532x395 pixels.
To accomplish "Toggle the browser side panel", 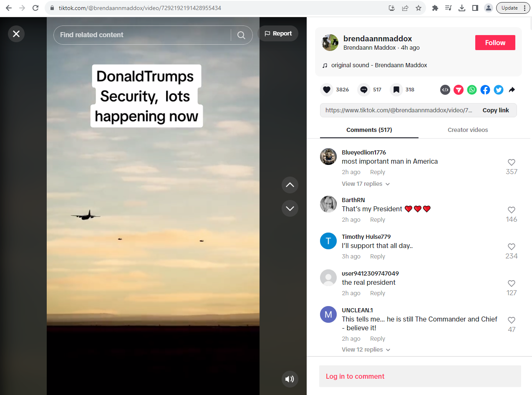I will point(475,8).
